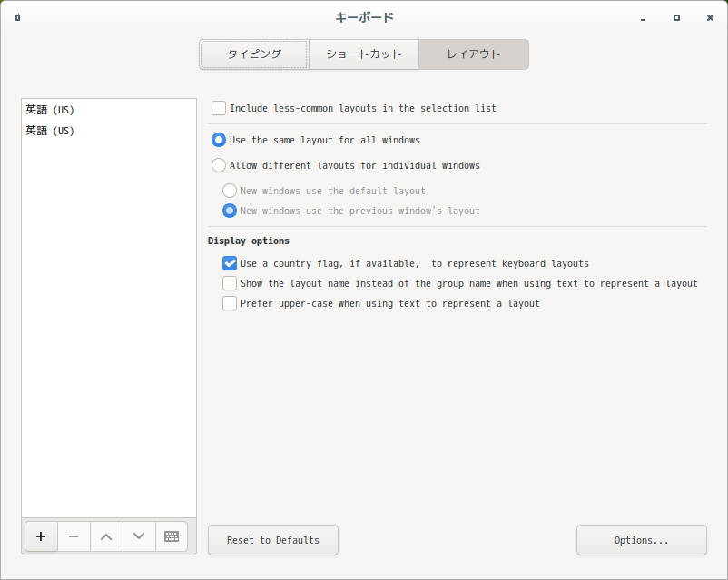Click Reset to Defaults button
This screenshot has height=580, width=728.
coord(273,540)
